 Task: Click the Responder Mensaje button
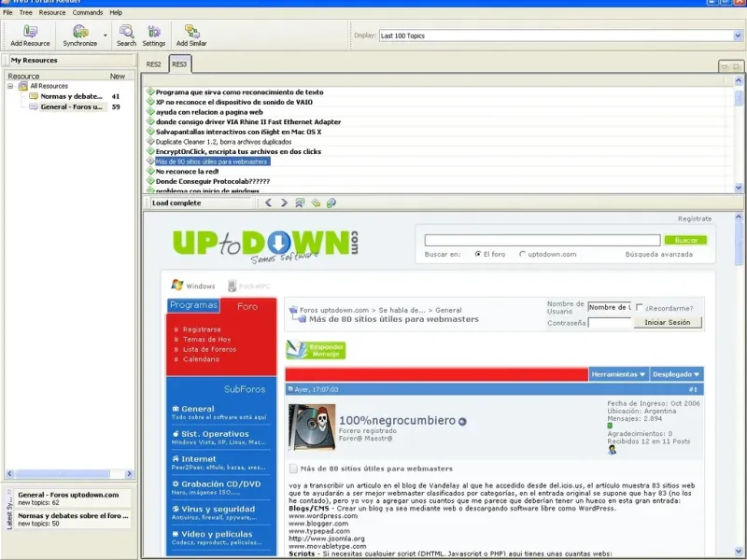coord(316,350)
